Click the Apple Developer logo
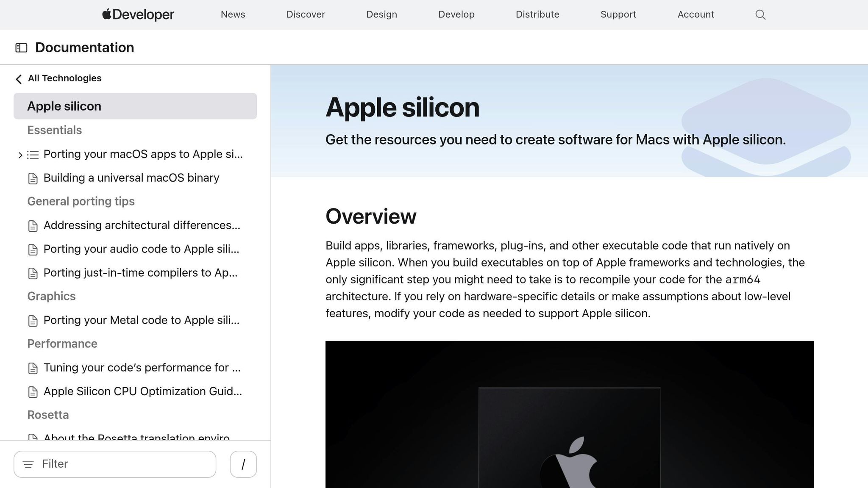The width and height of the screenshot is (868, 488). [x=138, y=15]
